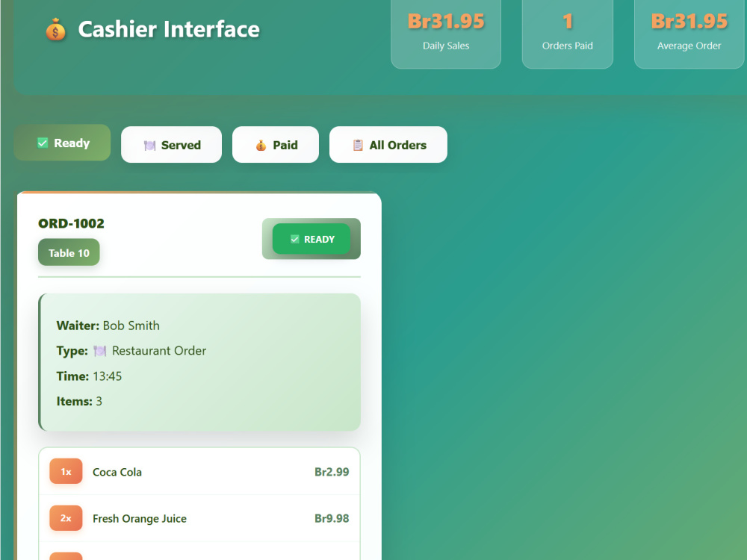Click the money bag icon beside Cashier Interface
This screenshot has height=560, width=747.
click(x=56, y=30)
